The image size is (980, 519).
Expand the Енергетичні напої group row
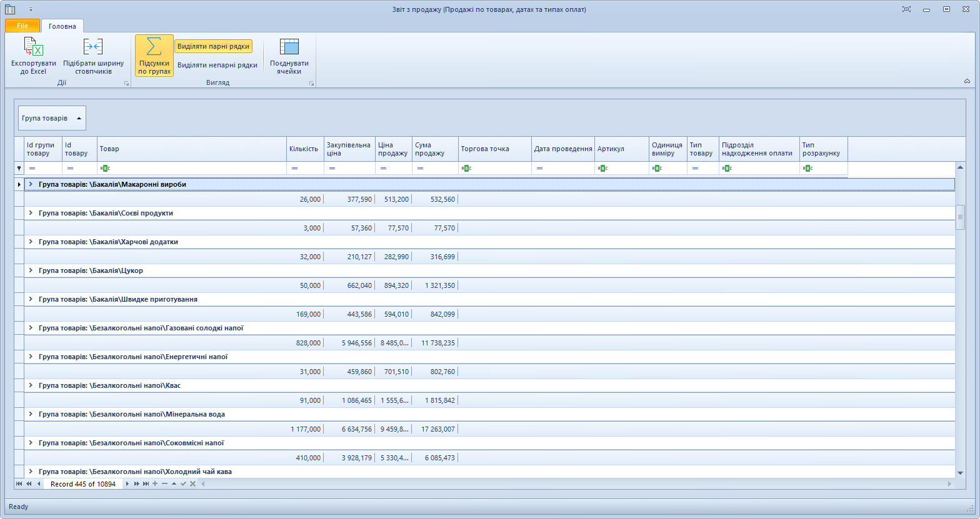[x=31, y=357]
